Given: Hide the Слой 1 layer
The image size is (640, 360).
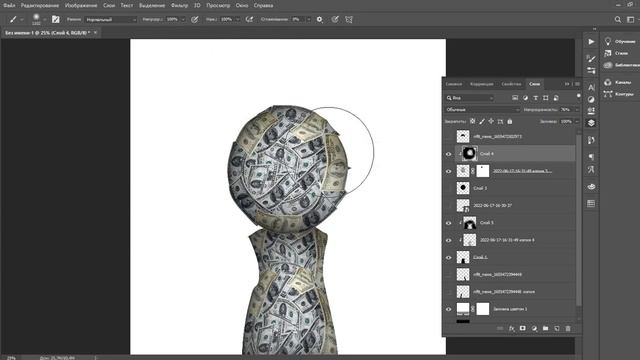Looking at the screenshot, I should (x=449, y=258).
